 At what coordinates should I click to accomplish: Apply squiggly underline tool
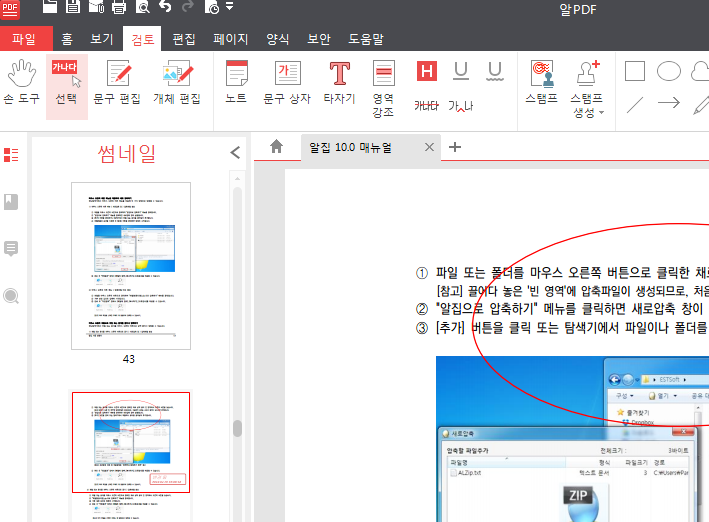click(495, 71)
